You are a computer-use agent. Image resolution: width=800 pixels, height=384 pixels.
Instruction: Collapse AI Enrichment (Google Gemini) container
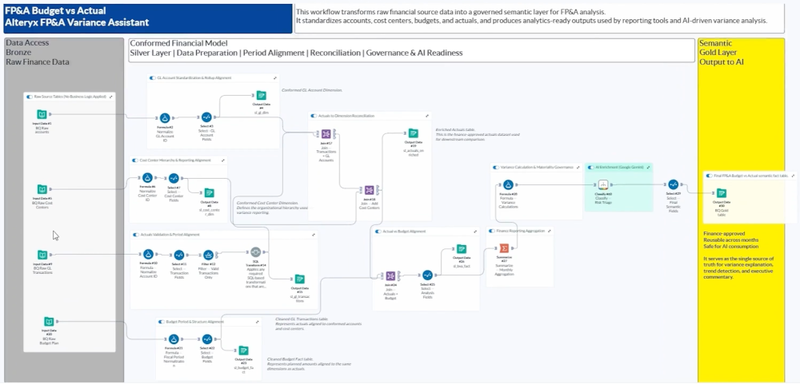[648, 167]
